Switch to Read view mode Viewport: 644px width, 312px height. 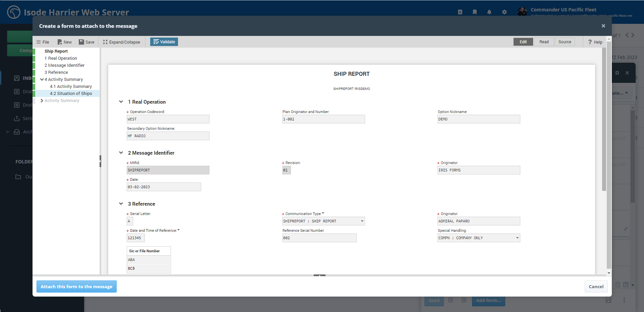tap(544, 42)
